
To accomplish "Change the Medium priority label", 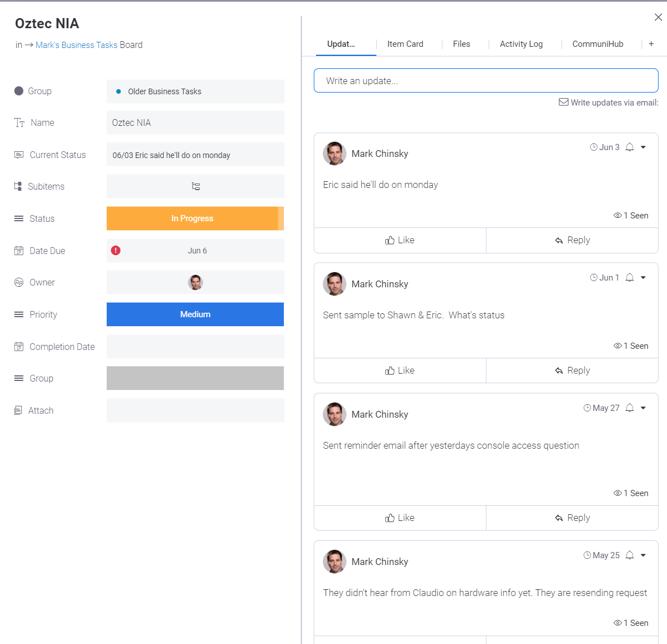I will 195,314.
